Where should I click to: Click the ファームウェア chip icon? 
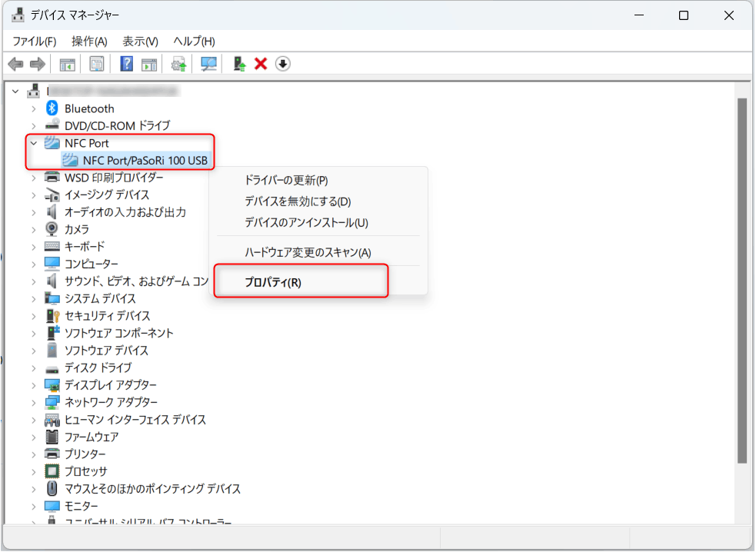52,437
